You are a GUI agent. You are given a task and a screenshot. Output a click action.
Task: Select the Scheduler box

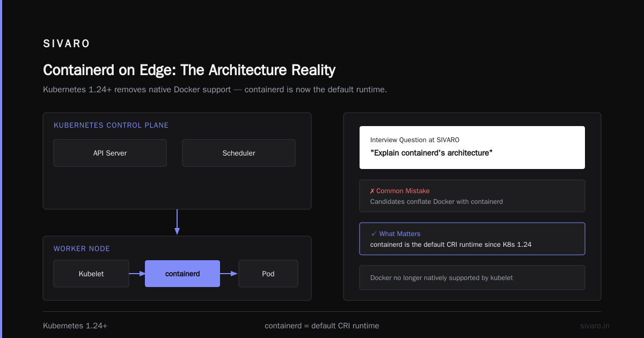point(239,153)
